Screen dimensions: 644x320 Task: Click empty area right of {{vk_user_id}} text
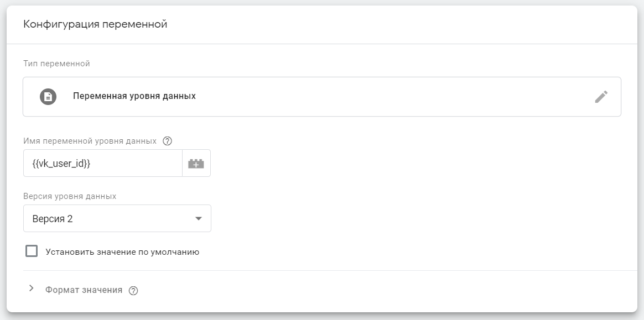[x=138, y=164]
